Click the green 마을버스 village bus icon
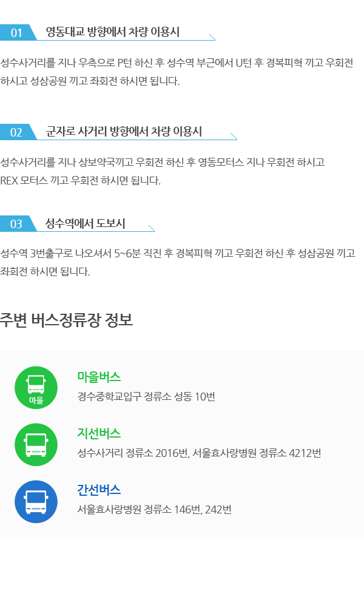The width and height of the screenshot is (364, 602). pos(36,387)
